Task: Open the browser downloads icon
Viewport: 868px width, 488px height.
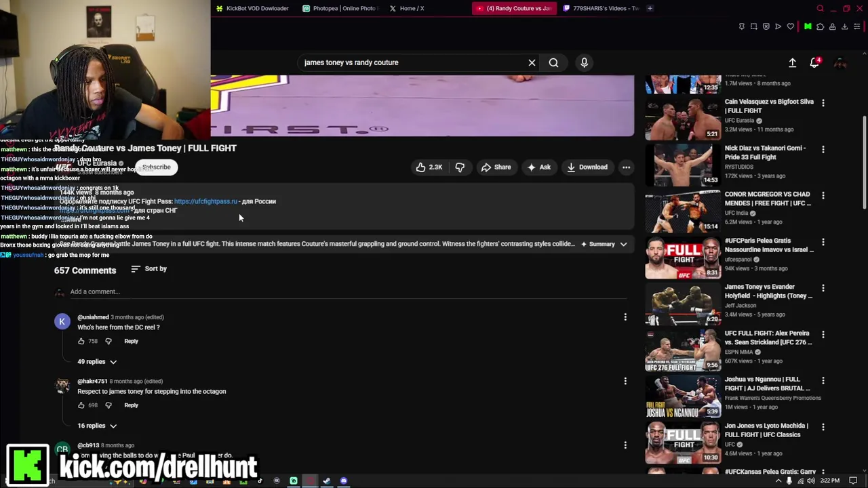Action: [844, 26]
